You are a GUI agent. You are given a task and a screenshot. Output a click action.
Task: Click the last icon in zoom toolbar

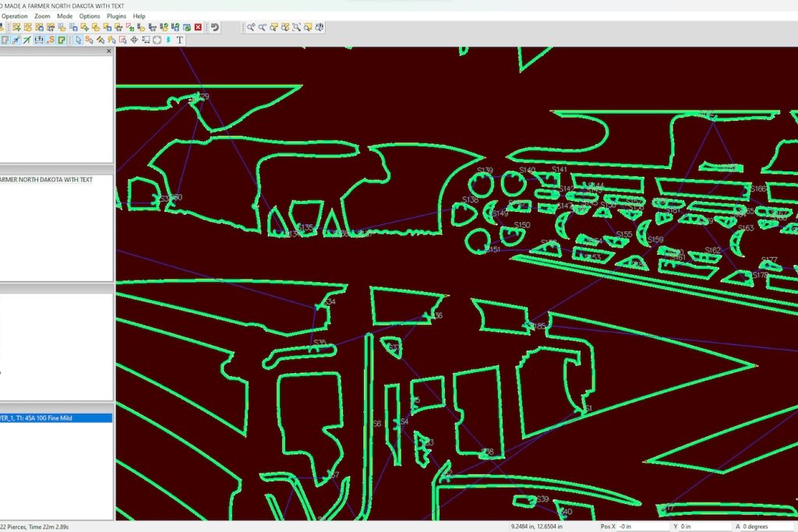(x=320, y=27)
